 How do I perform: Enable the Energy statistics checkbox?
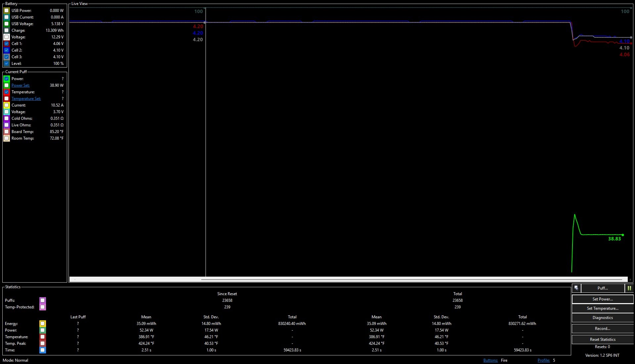43,324
